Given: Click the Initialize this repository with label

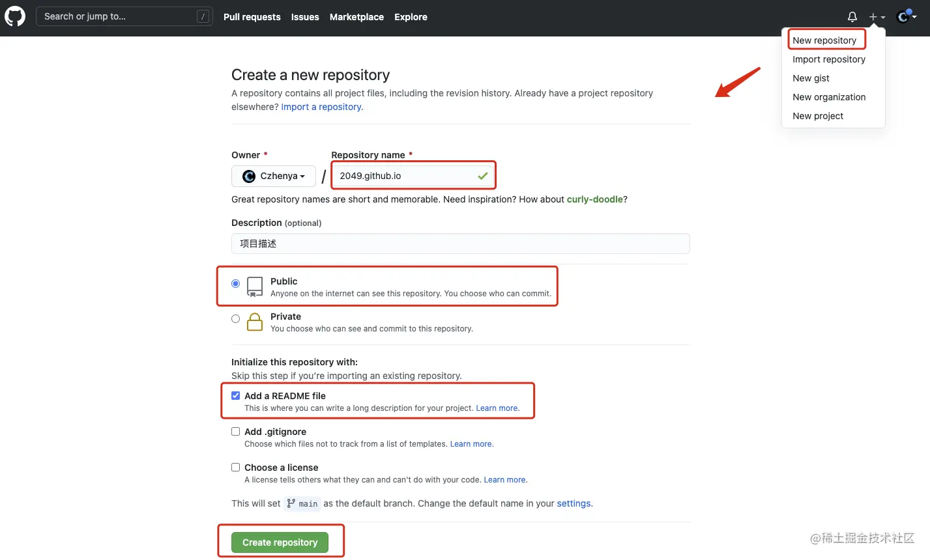Looking at the screenshot, I should click(x=295, y=362).
